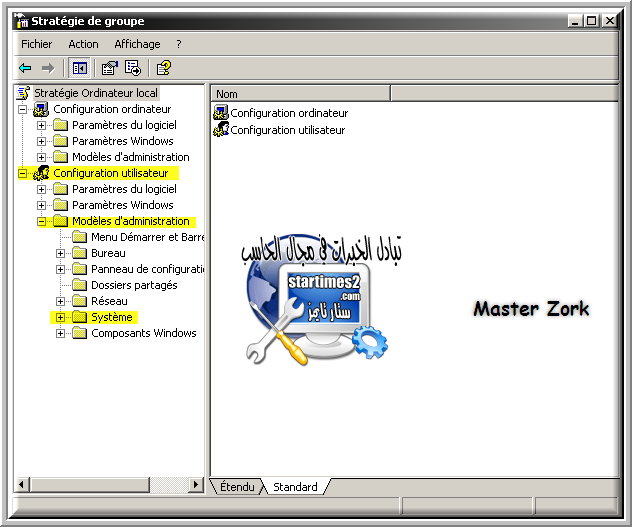Viewport: 632px width, 527px height.
Task: Select Configuration ordinateur text in right pane
Action: tap(289, 113)
